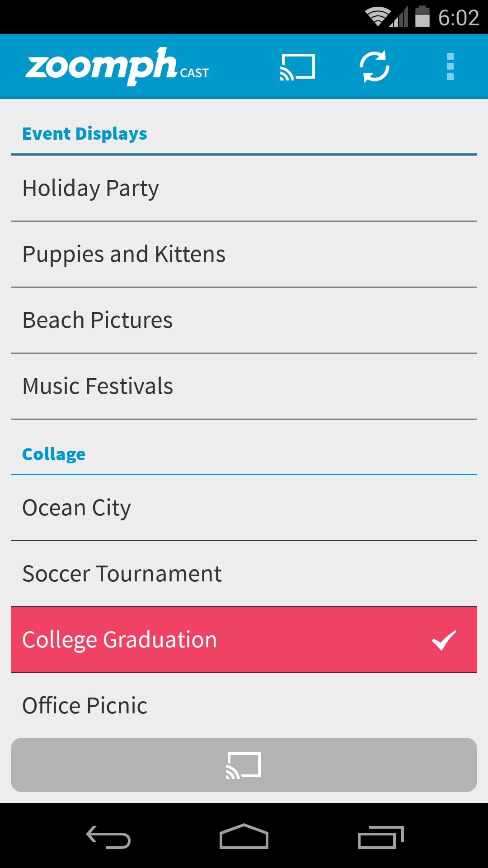Pick the Soccer Tournament collage
488x868 pixels.
click(244, 574)
